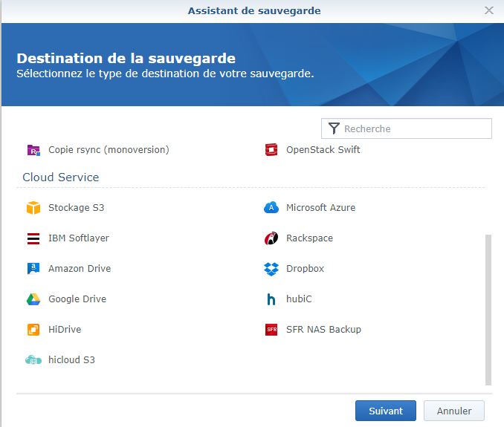The image size is (504, 427).
Task: Click the Amazon Drive icon
Action: pos(33,269)
